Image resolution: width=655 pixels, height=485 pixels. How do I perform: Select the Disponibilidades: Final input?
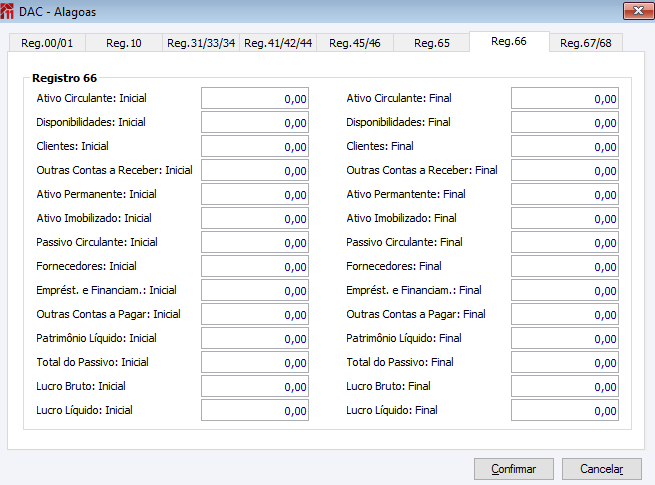pos(565,122)
